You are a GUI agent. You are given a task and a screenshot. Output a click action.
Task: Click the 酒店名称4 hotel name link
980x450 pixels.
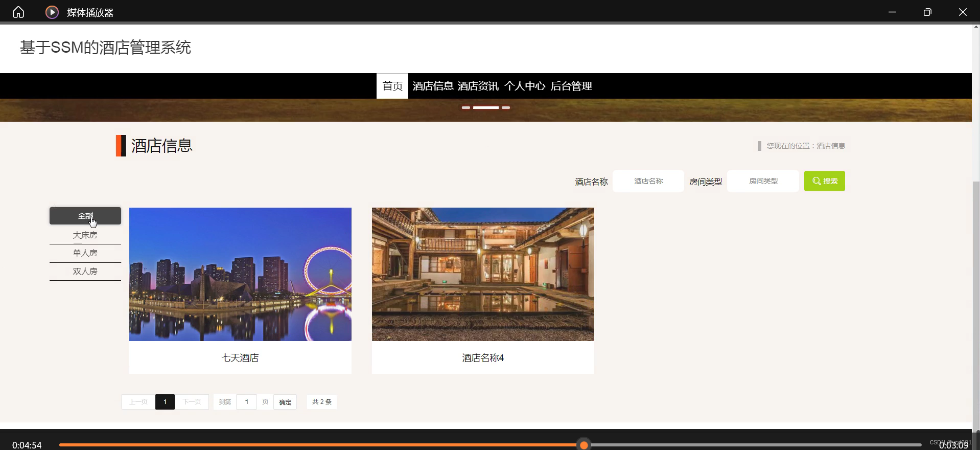[x=483, y=358]
